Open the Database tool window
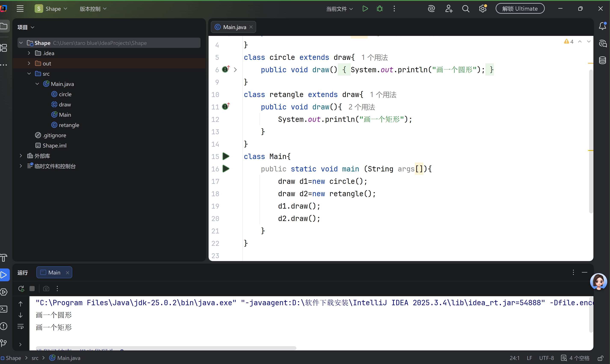Screen dimensions: 610x364 (x=602, y=60)
